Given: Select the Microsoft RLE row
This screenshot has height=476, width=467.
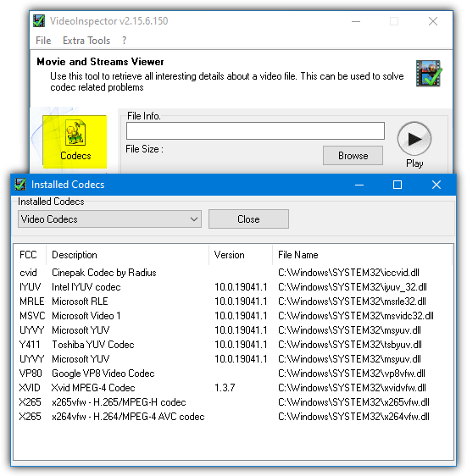Looking at the screenshot, I should pos(233,302).
